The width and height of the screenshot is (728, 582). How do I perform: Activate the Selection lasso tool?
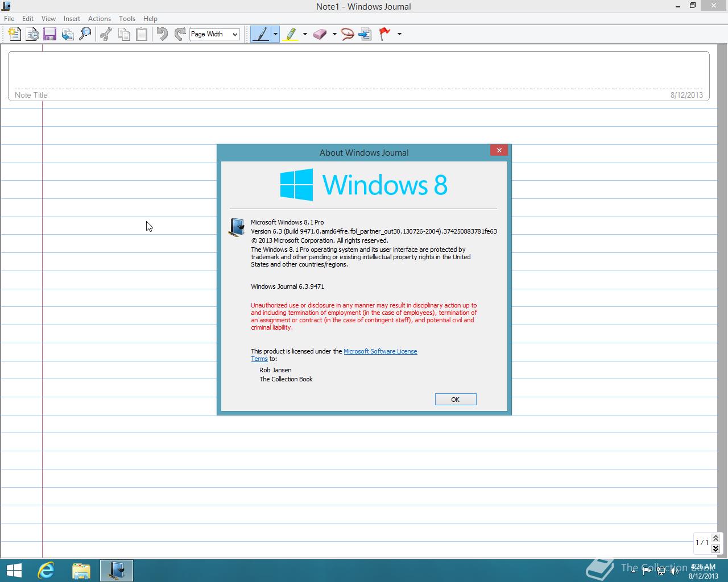coord(347,34)
